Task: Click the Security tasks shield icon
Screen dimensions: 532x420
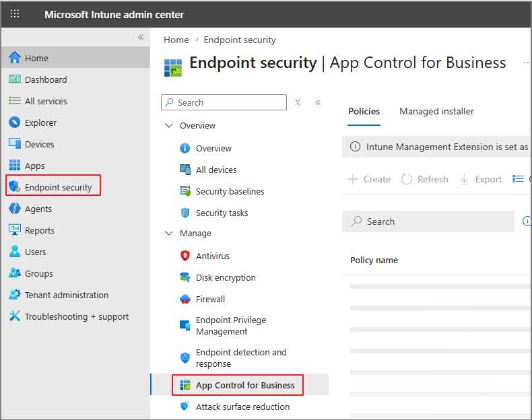Action: [x=185, y=213]
